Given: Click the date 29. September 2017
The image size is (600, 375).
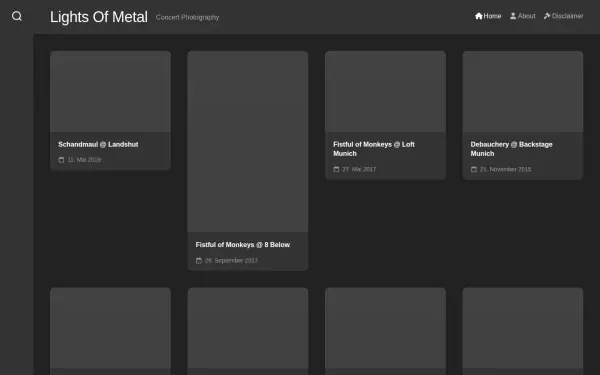Looking at the screenshot, I should [231, 261].
